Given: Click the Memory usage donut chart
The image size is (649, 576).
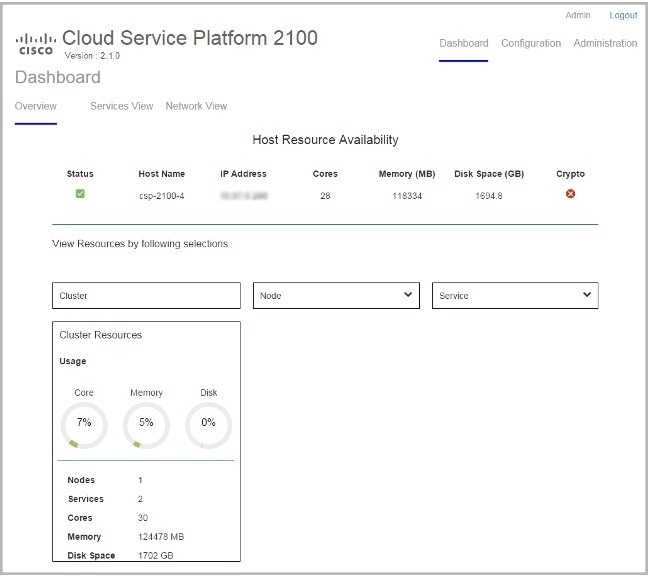Looking at the screenshot, I should [x=146, y=423].
